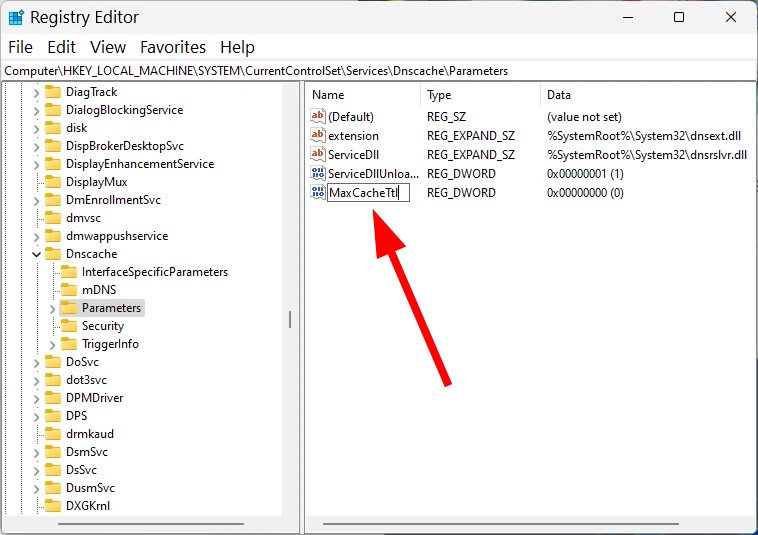Expand the DiagTrack key chevron

(x=36, y=92)
